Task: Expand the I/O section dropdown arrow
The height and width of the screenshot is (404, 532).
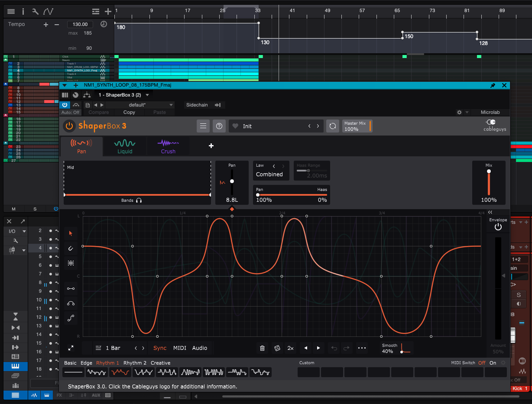Action: [x=24, y=232]
